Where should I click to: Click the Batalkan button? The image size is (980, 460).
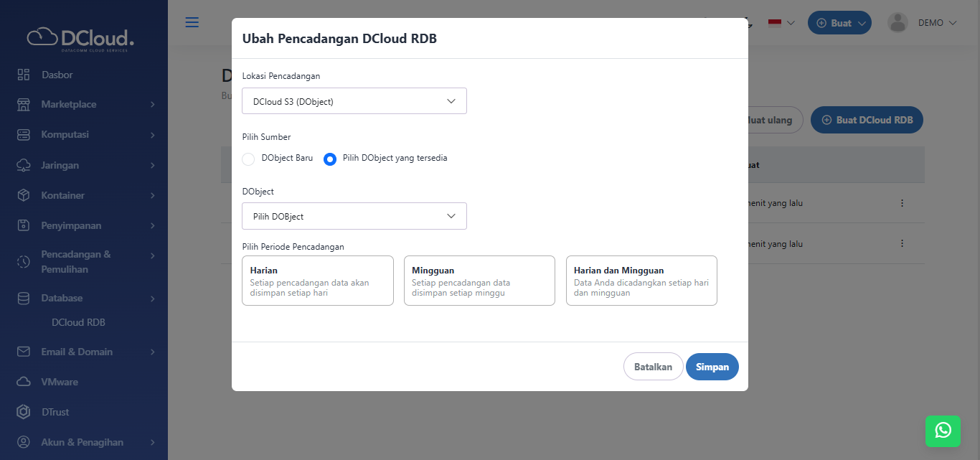click(653, 367)
